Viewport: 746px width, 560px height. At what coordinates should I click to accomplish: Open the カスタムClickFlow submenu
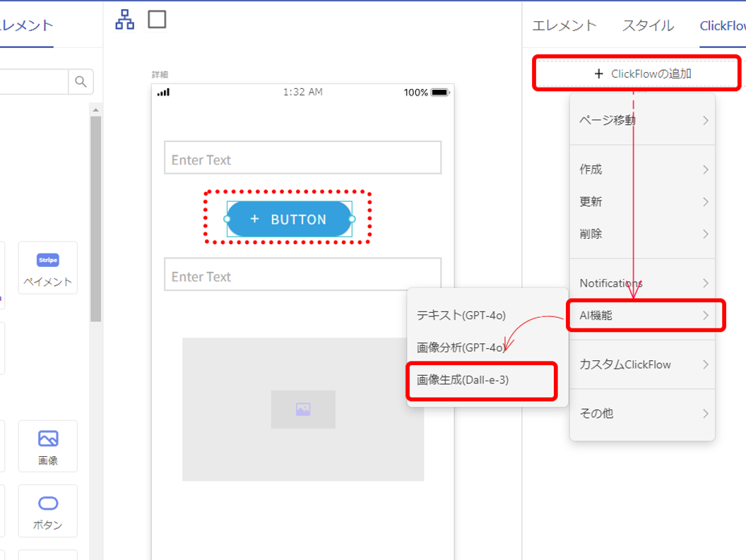tap(642, 364)
